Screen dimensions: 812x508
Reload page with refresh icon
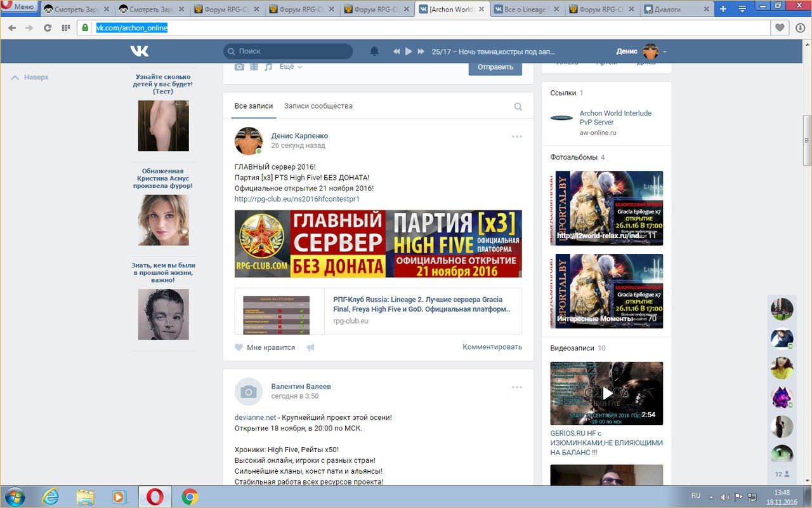[47, 28]
